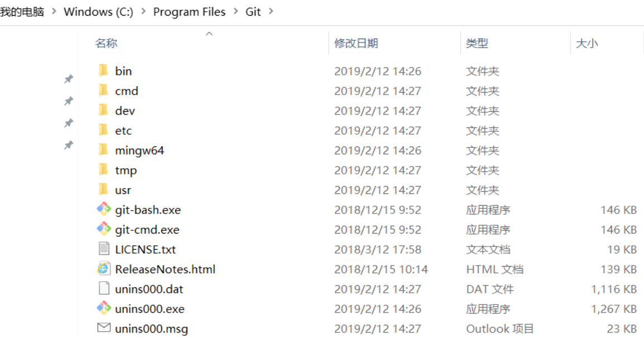Click the git-cmd.exe Git icon
This screenshot has width=644, height=337.
pyautogui.click(x=104, y=229)
